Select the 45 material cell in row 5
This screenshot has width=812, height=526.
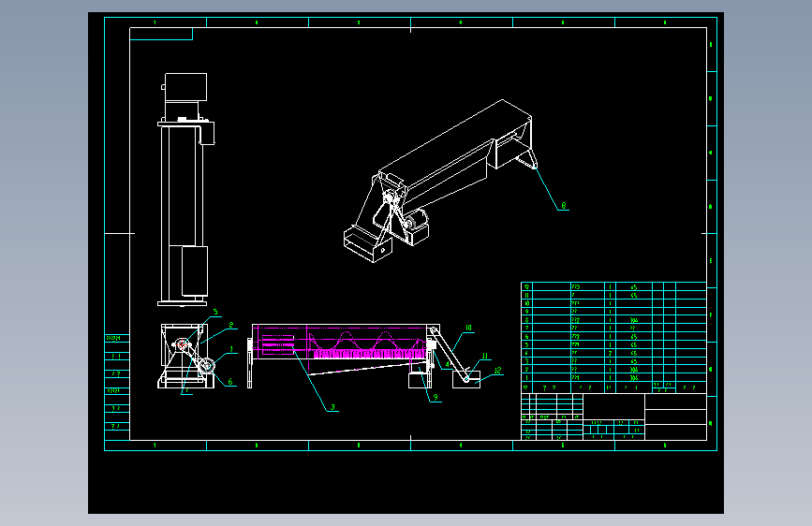634,344
